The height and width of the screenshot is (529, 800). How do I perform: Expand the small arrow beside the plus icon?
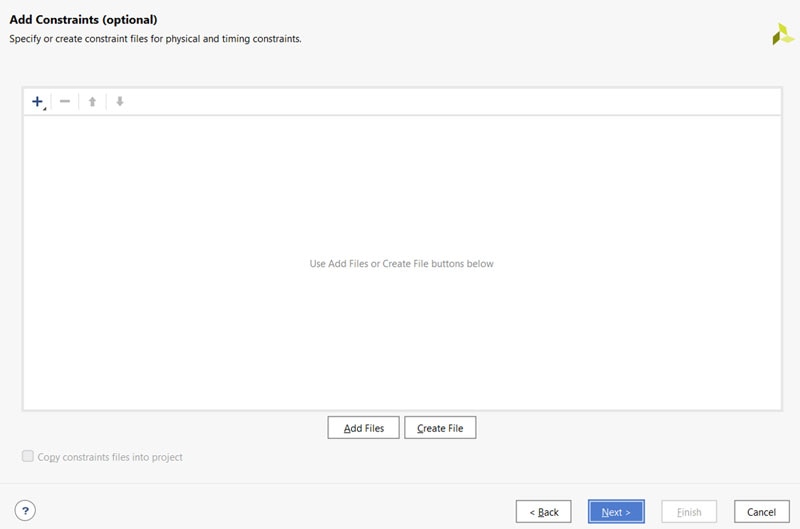coord(45,107)
